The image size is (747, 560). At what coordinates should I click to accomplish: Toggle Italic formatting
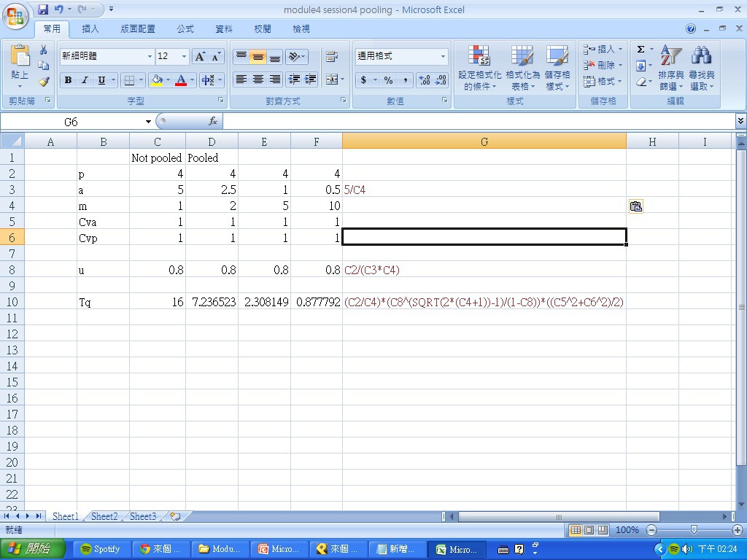click(x=85, y=80)
